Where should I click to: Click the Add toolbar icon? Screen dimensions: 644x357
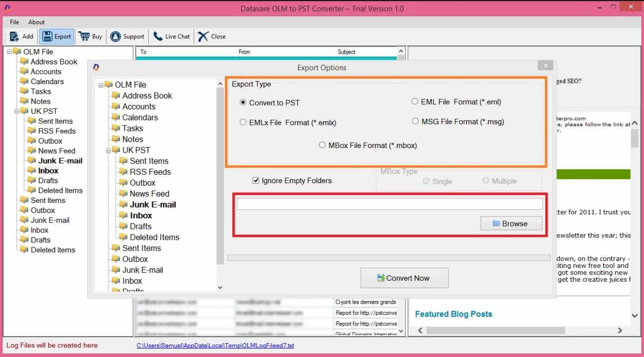click(x=14, y=37)
